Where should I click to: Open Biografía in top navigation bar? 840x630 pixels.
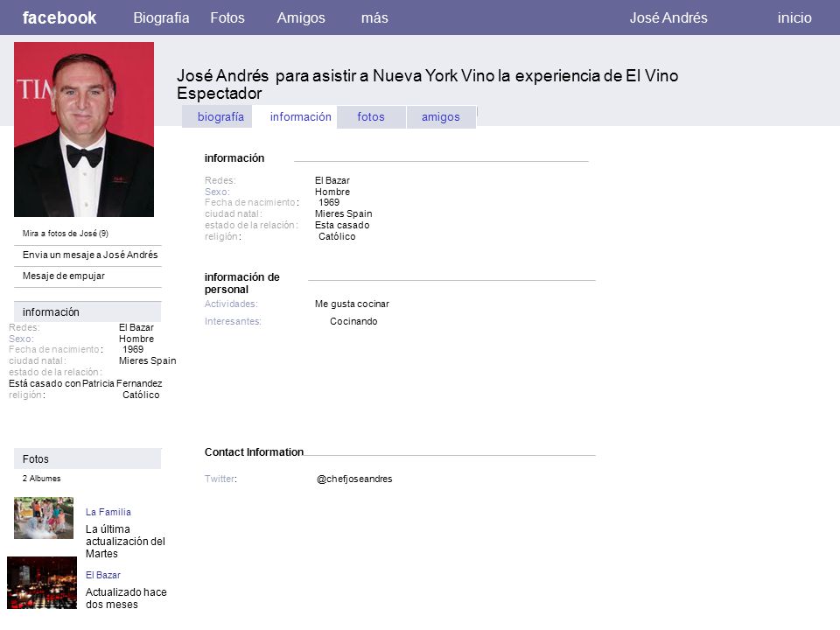[x=161, y=17]
